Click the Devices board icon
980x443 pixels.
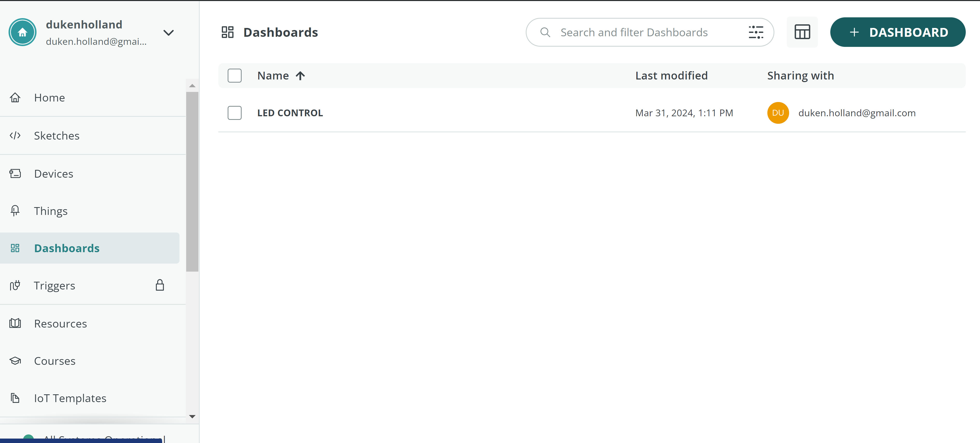pos(15,173)
